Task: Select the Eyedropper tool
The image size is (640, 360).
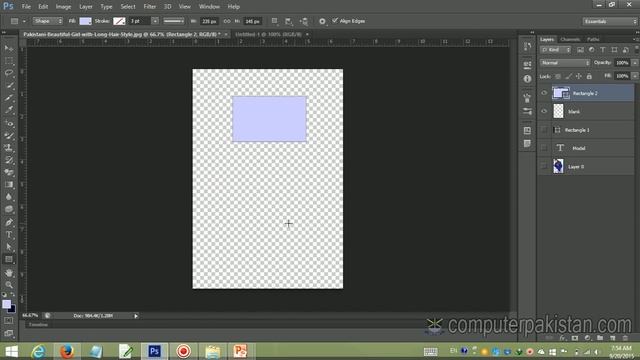Action: (x=9, y=110)
